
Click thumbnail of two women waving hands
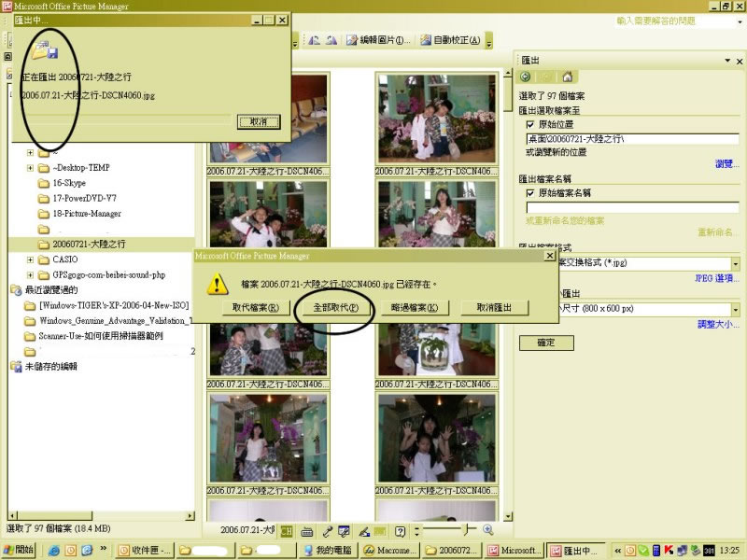[x=436, y=439]
